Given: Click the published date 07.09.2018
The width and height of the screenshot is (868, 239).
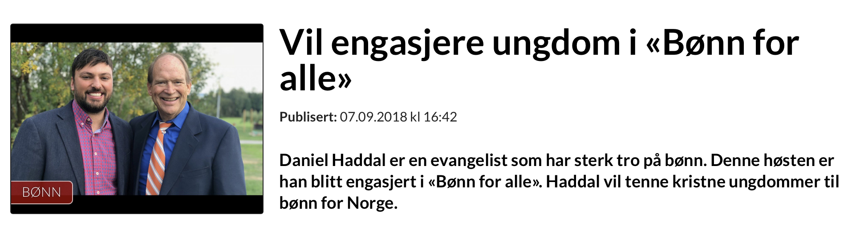Looking at the screenshot, I should click(373, 117).
